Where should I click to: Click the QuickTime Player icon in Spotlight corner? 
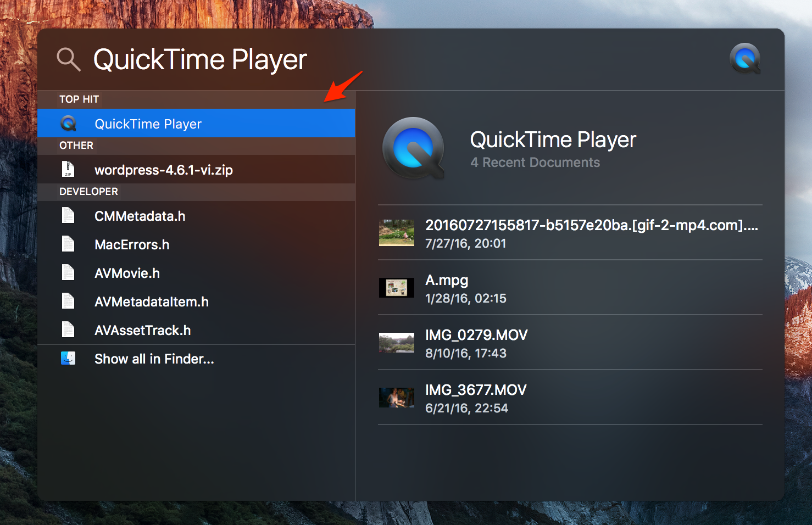point(744,58)
